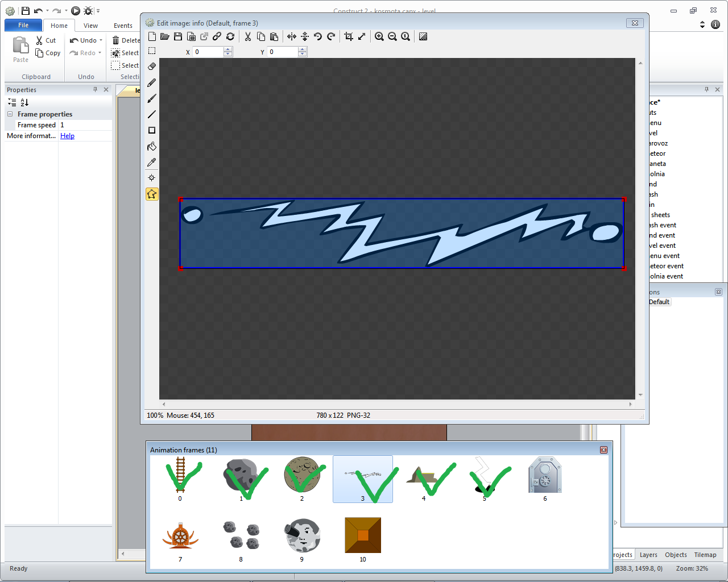Click the Reload image icon
Image resolution: width=728 pixels, height=582 pixels.
tap(230, 36)
